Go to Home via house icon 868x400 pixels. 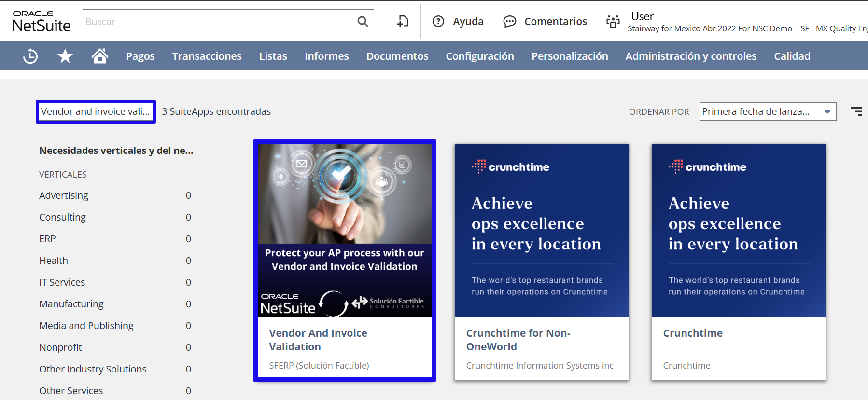100,56
